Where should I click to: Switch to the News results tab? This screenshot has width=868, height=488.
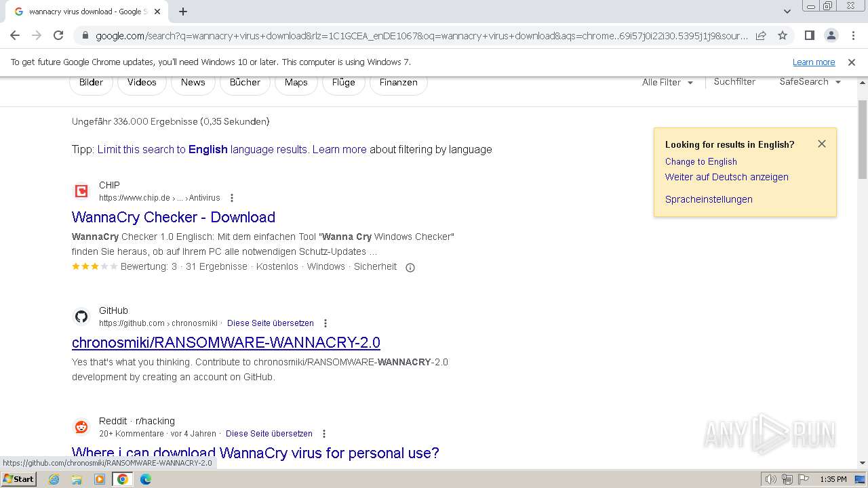(193, 82)
